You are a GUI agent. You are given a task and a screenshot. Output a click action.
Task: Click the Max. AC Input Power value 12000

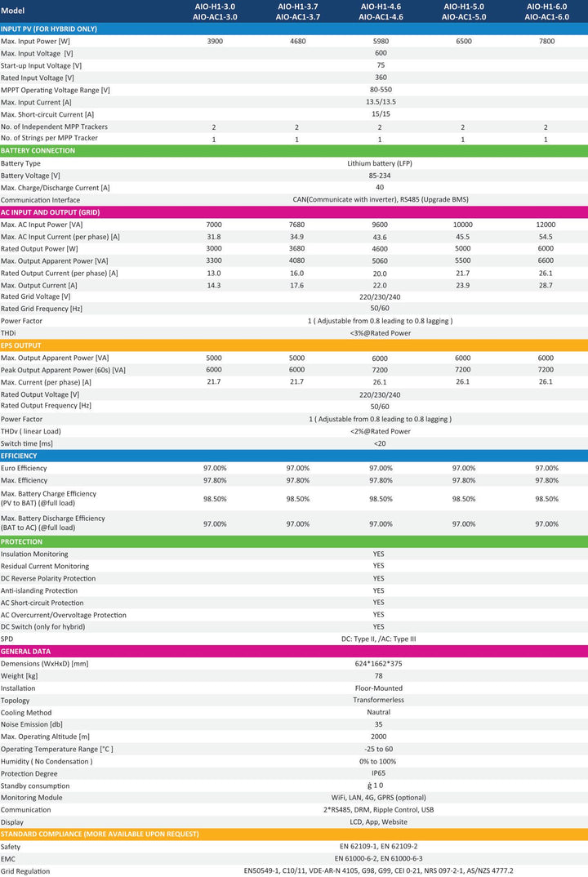[x=546, y=225]
